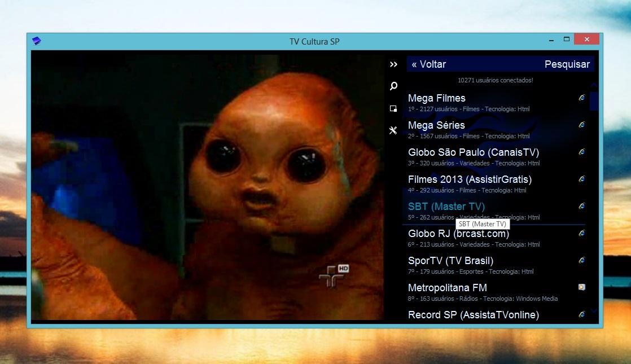631x364 pixels.
Task: Open search with the magnifier icon
Action: coord(393,86)
